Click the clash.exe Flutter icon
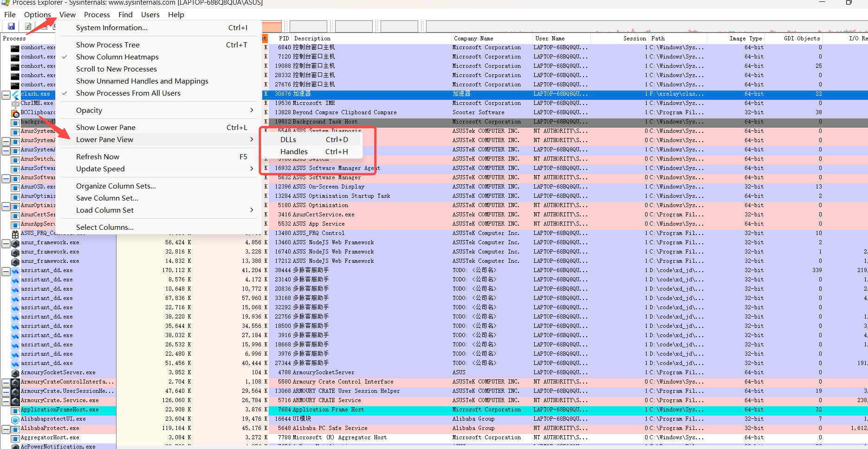 [x=15, y=94]
